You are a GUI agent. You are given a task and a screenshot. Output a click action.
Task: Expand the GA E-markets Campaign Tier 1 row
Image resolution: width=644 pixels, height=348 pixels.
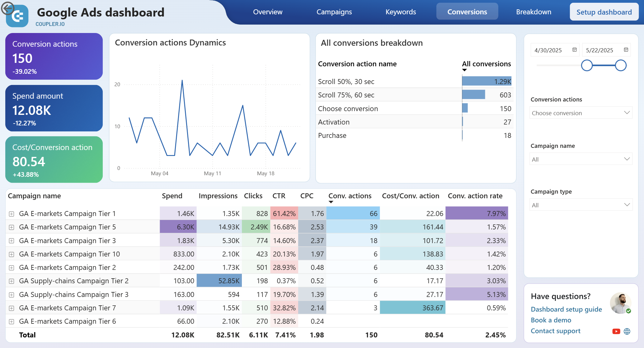[12, 214]
